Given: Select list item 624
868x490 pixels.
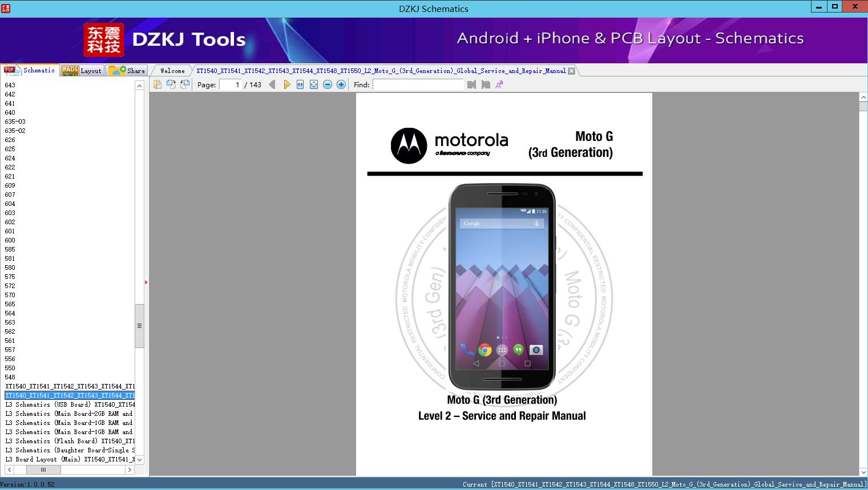Looking at the screenshot, I should tap(10, 158).
